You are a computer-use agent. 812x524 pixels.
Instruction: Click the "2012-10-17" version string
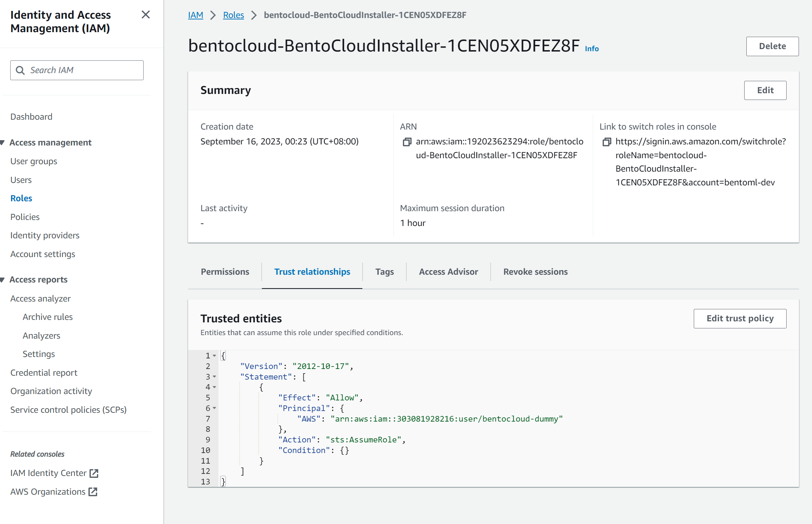(x=320, y=367)
